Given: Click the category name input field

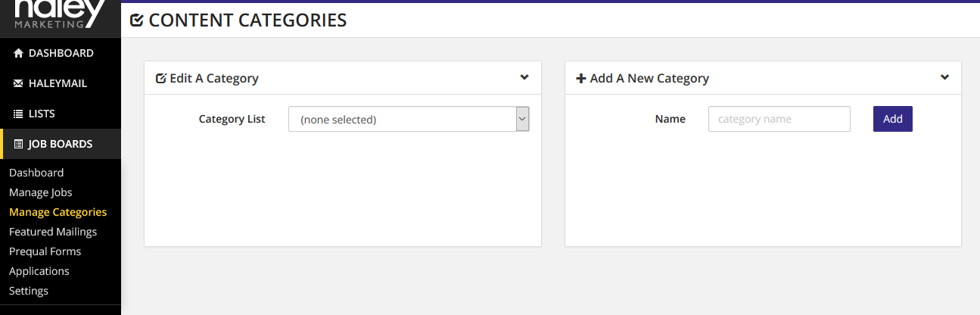Looking at the screenshot, I should click(779, 119).
